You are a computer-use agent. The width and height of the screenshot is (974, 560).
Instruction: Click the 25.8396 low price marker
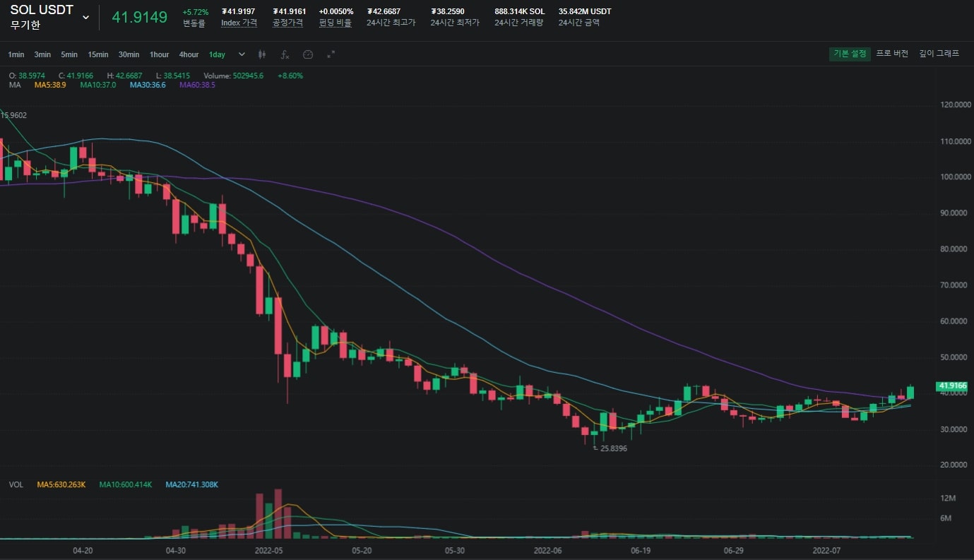(613, 448)
